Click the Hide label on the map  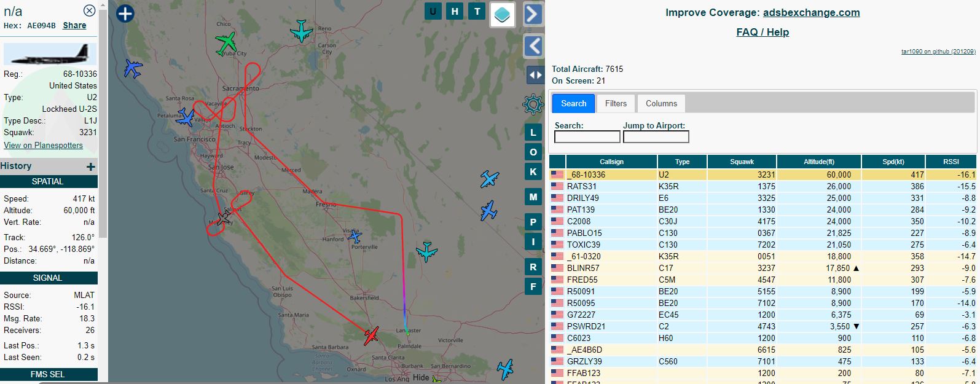coord(421,377)
